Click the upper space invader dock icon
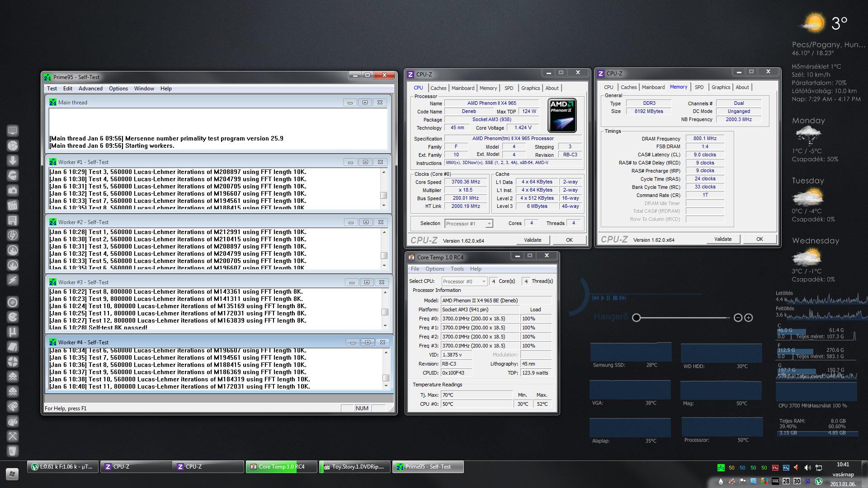 [13, 377]
